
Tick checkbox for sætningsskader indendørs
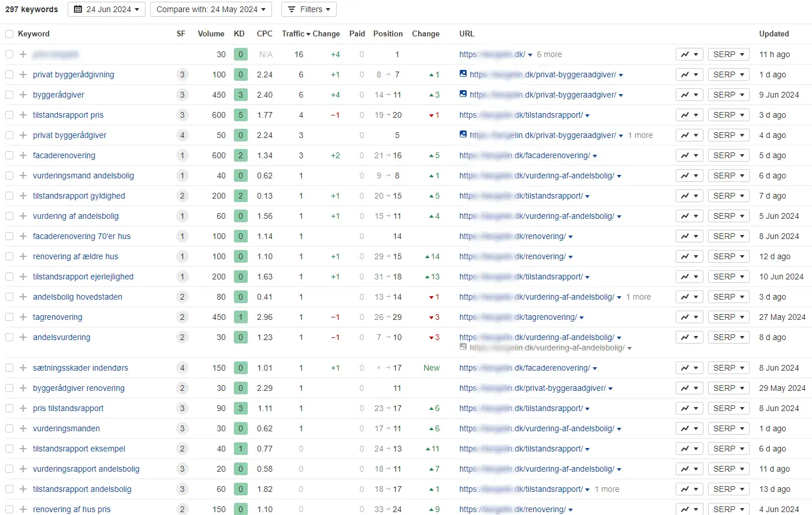[x=9, y=368]
